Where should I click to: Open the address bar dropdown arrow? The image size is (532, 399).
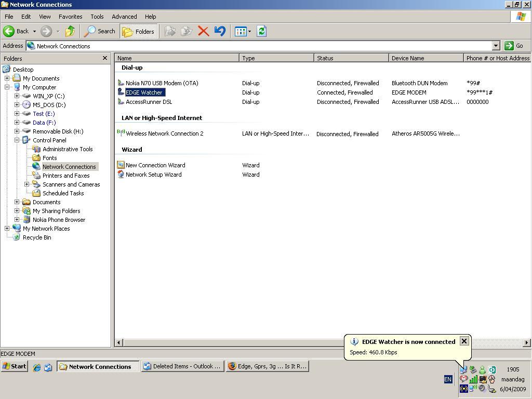point(496,46)
